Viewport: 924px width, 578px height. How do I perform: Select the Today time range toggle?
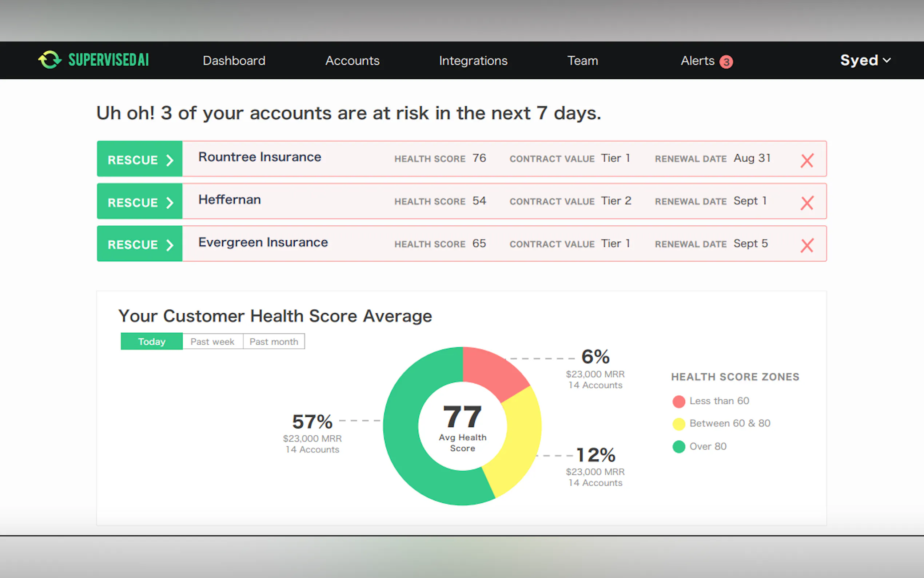(x=152, y=341)
